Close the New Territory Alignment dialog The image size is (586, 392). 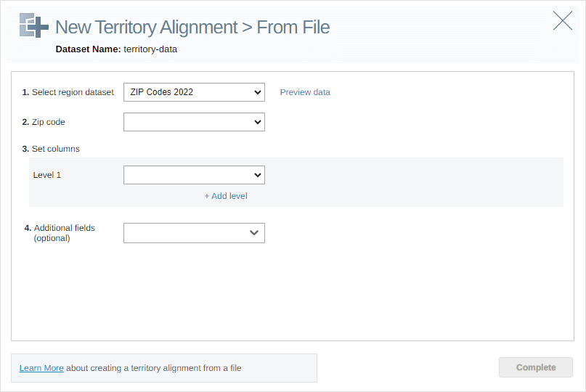click(563, 21)
